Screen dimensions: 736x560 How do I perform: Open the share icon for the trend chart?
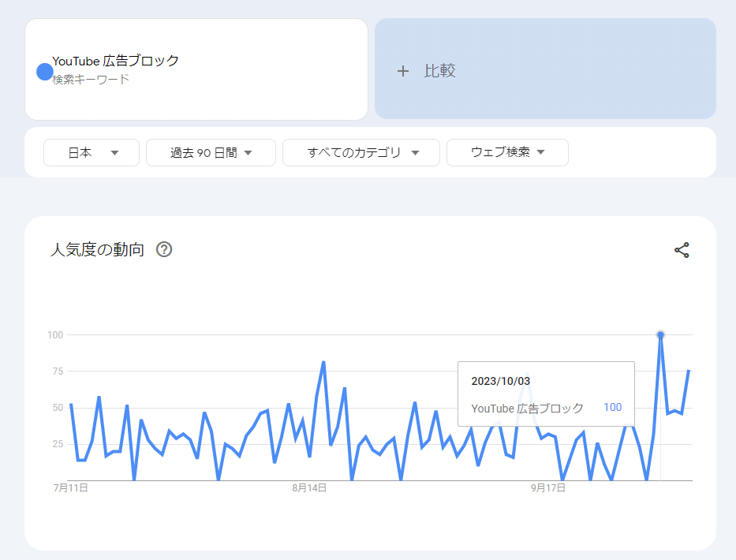coord(682,250)
